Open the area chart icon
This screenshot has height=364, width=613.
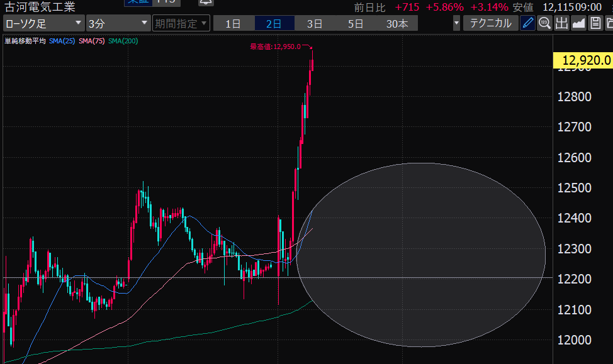(x=578, y=24)
